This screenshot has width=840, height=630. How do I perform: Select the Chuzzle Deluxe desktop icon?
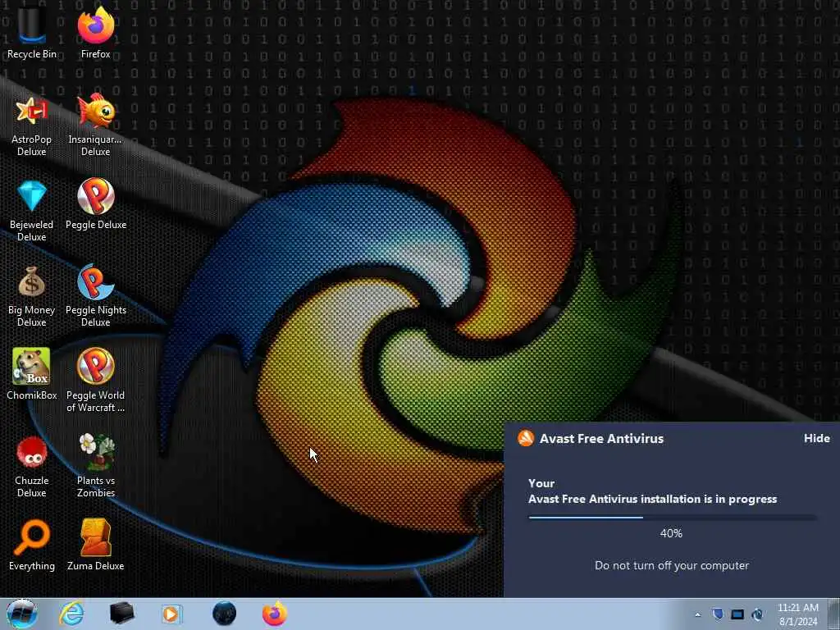point(32,467)
